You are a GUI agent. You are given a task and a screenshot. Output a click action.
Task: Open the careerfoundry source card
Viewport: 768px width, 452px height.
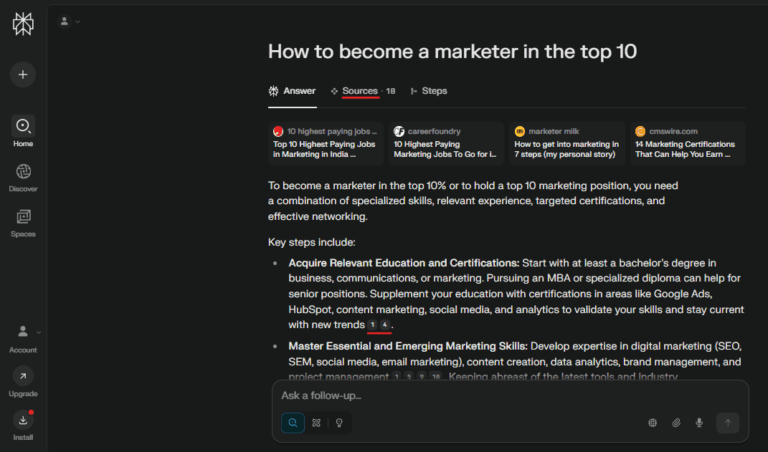point(445,143)
